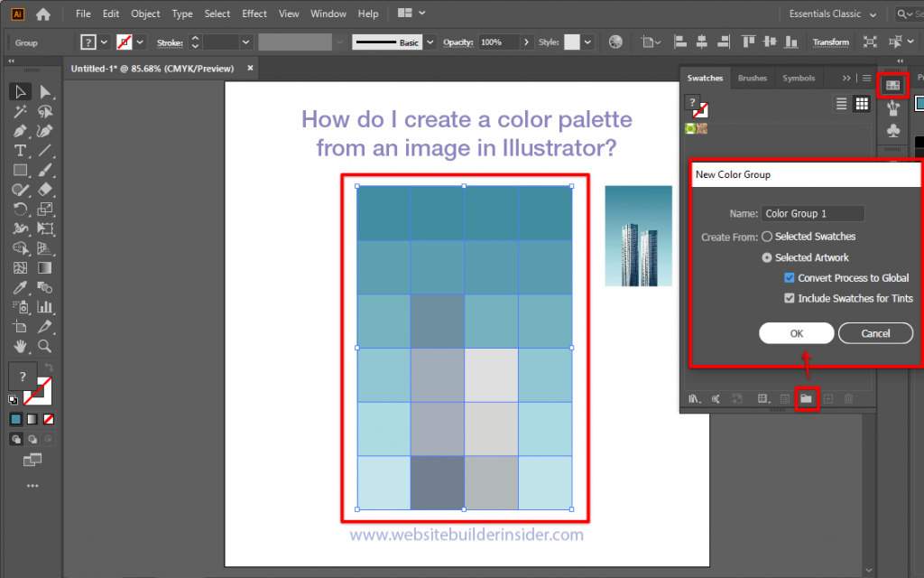Expand the Opacity dropdown arrow
The width and height of the screenshot is (924, 578).
coord(527,42)
